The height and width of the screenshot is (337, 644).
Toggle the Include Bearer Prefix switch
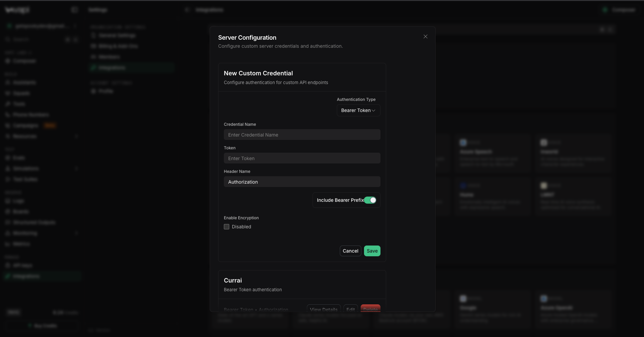pos(370,200)
